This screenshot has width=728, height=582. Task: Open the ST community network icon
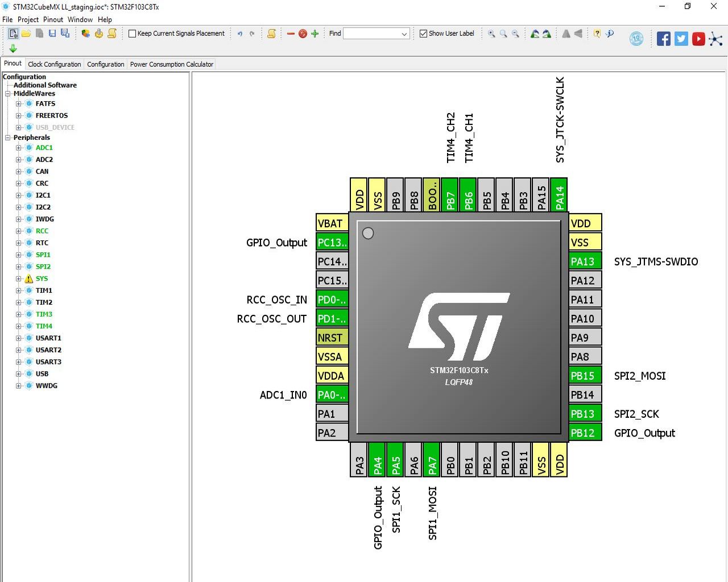tap(716, 39)
